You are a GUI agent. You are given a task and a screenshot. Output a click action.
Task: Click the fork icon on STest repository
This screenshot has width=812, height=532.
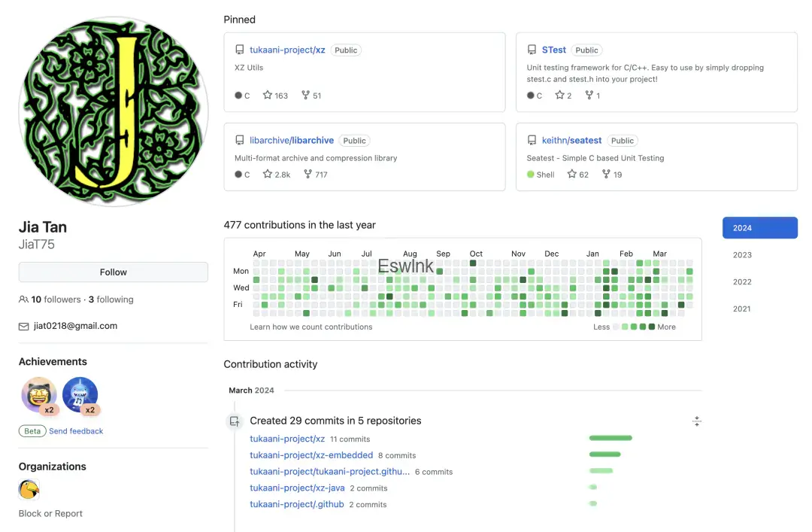pos(589,96)
